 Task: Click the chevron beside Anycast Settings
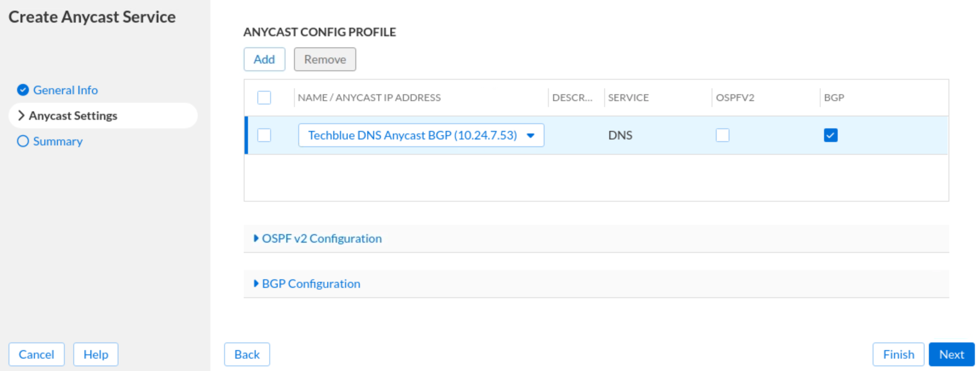(21, 116)
